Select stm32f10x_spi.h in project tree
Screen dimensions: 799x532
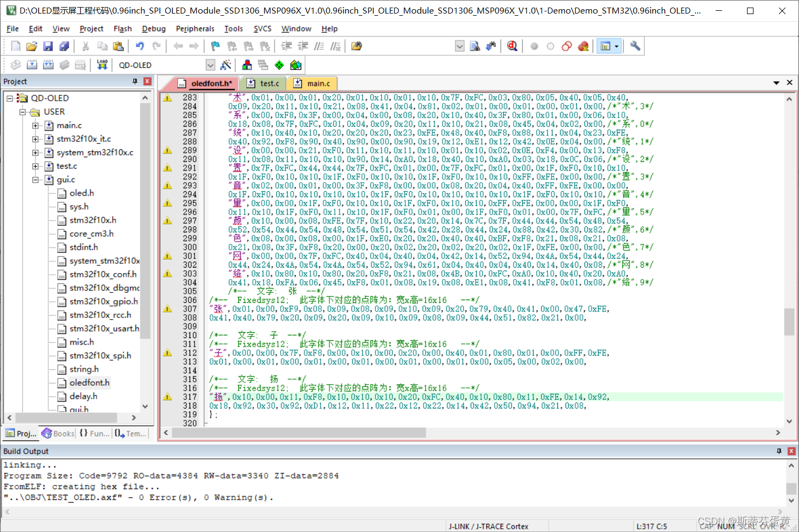(x=100, y=355)
